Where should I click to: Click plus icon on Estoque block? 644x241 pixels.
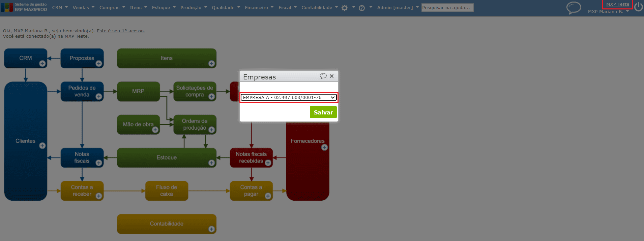pyautogui.click(x=211, y=163)
